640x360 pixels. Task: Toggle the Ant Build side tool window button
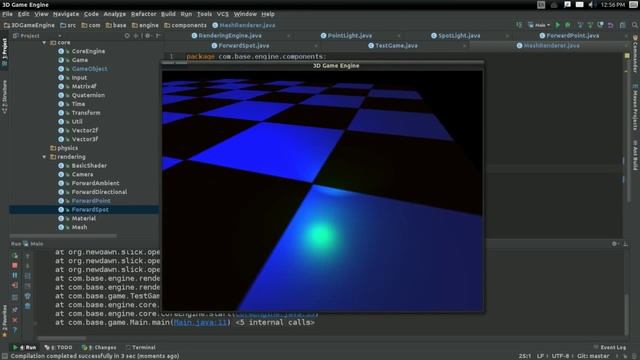click(x=635, y=155)
